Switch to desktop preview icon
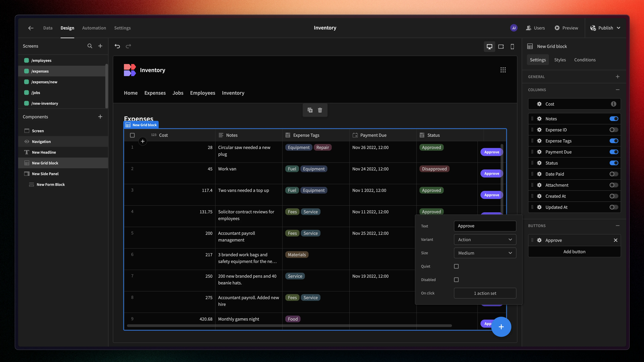644x362 pixels. pyautogui.click(x=489, y=46)
